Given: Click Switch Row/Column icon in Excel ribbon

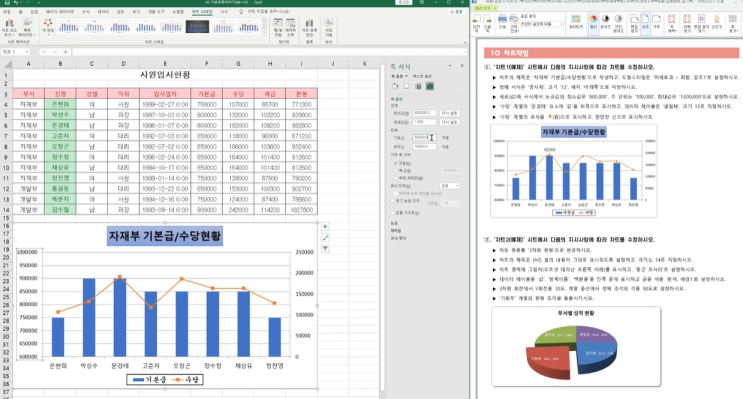Looking at the screenshot, I should pos(278,27).
